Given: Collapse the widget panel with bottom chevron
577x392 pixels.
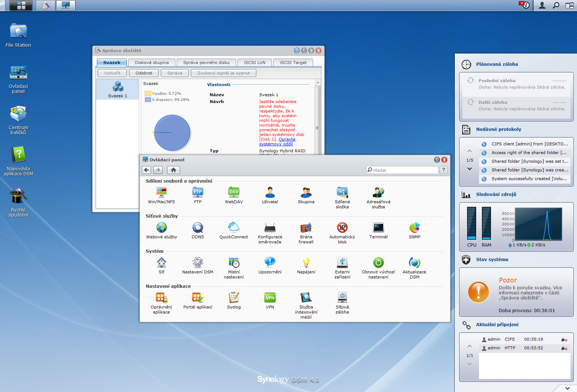Looking at the screenshot, I should tap(567, 388).
